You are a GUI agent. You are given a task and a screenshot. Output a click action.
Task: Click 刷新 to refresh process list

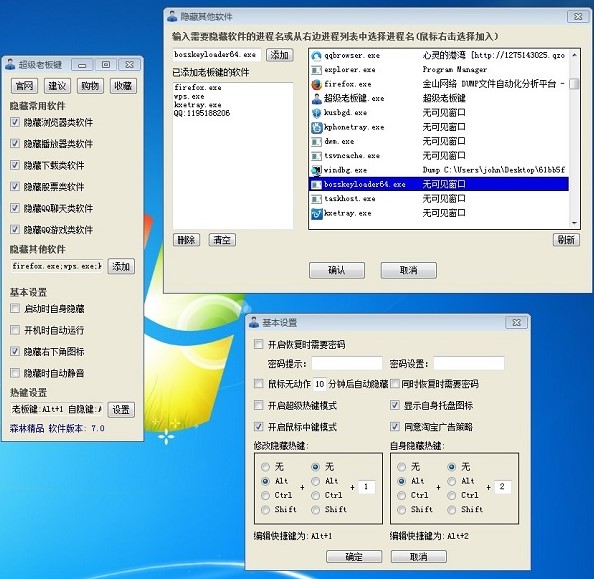pyautogui.click(x=566, y=240)
